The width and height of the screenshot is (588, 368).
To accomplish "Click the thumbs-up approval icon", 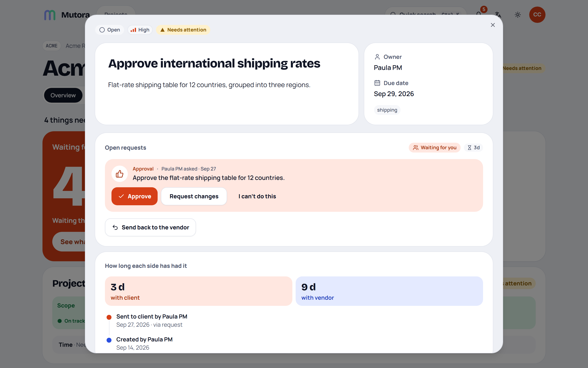I will point(120,174).
